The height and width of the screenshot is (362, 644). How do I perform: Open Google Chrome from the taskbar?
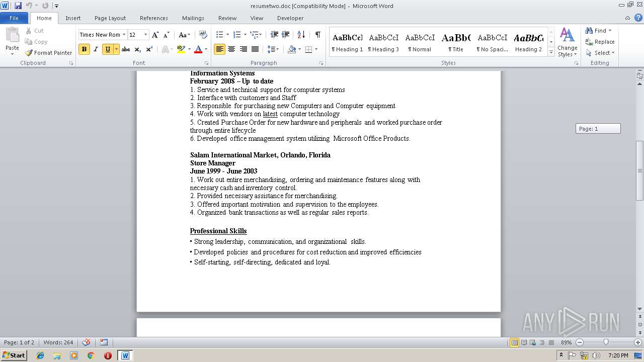click(x=91, y=355)
